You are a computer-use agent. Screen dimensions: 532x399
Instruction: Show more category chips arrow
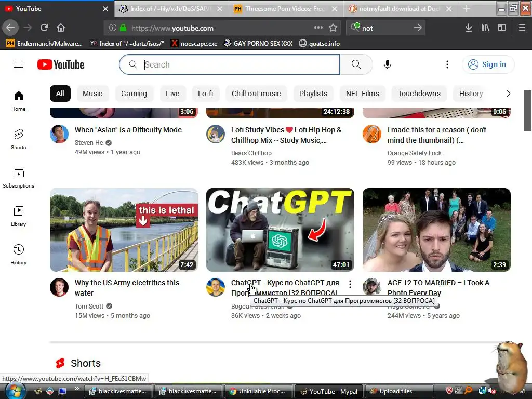coord(508,94)
